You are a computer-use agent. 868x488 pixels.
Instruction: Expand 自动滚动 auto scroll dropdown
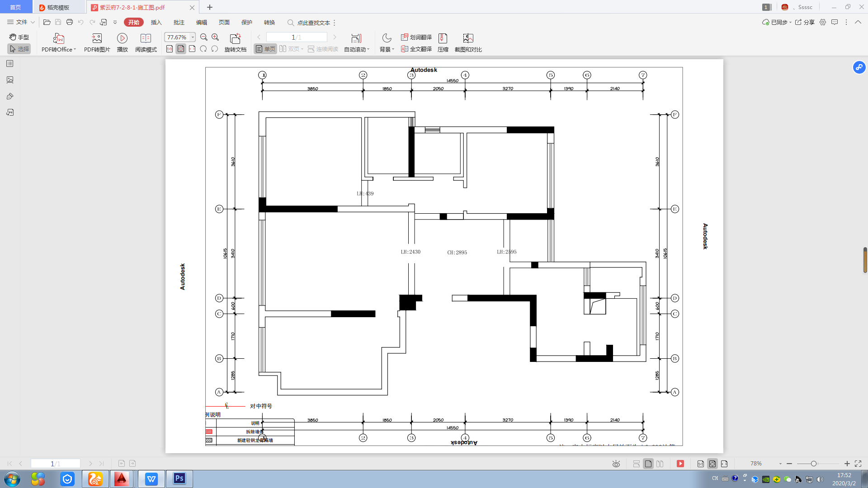tap(368, 49)
